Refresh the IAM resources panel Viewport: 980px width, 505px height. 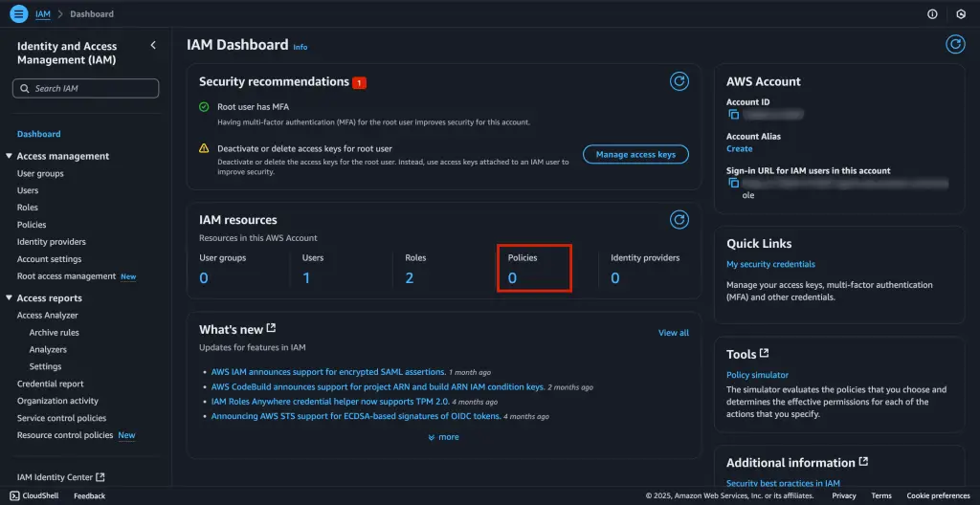(679, 219)
